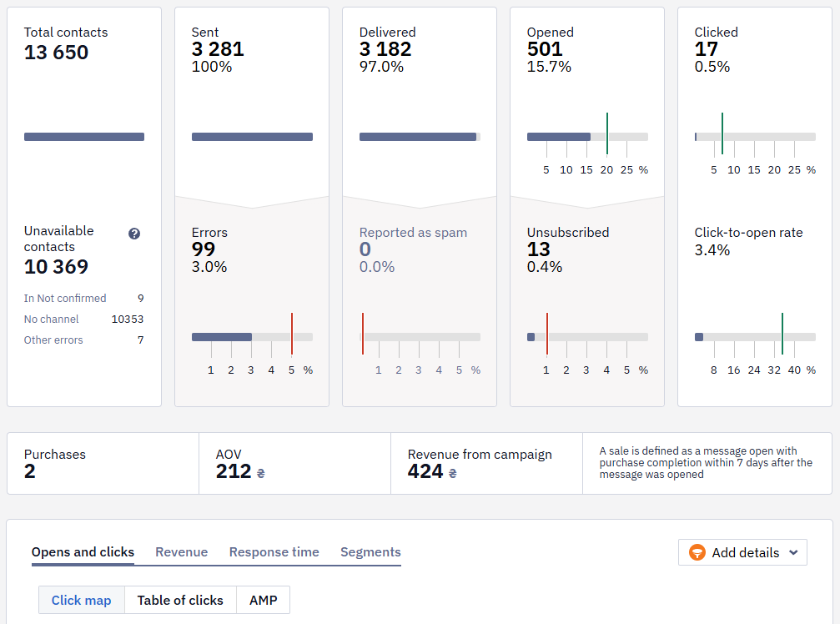840x624 pixels.
Task: Click the Errors percentage bar
Action: [252, 337]
